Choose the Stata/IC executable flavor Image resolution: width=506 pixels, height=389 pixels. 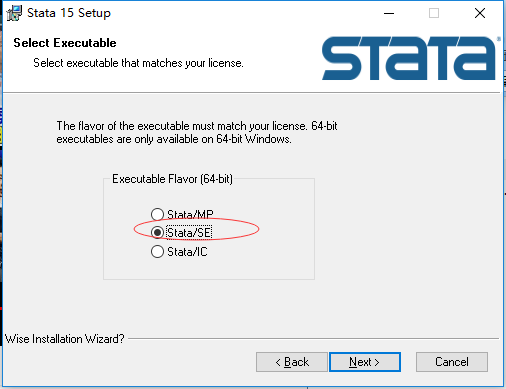(157, 251)
